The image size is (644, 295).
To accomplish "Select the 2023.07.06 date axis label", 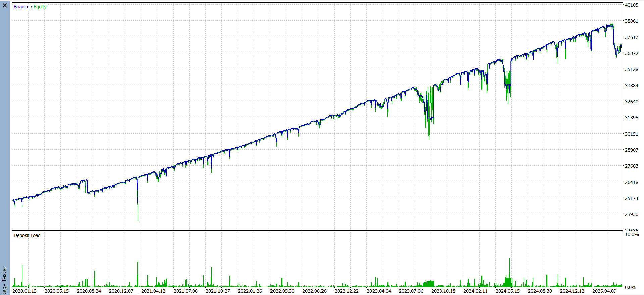I will click(411, 291).
